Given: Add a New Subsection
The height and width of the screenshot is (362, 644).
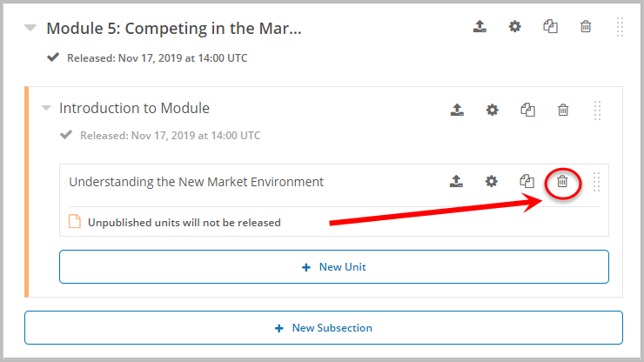Looking at the screenshot, I should [x=323, y=328].
